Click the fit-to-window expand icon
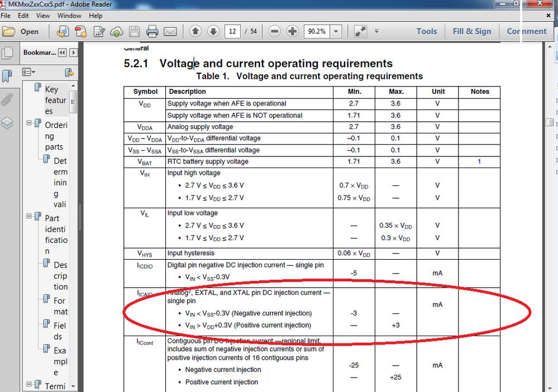This screenshot has height=392, width=558. (x=360, y=31)
